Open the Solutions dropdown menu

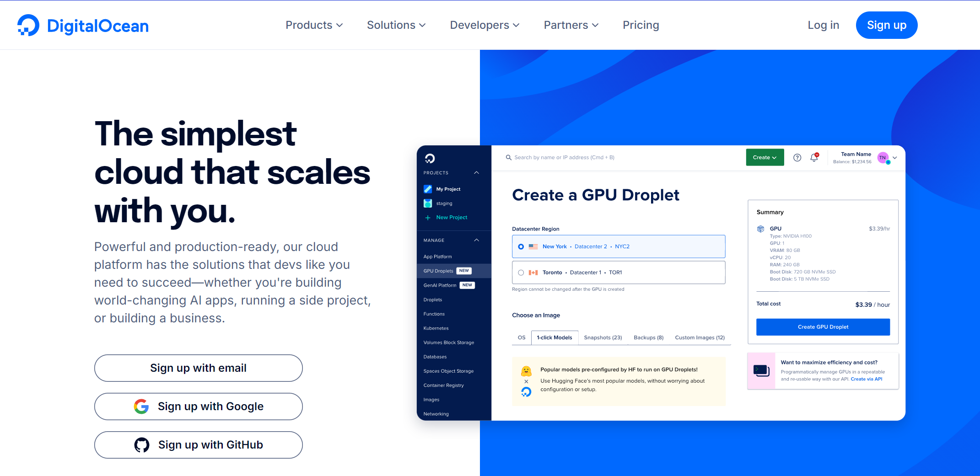[396, 25]
